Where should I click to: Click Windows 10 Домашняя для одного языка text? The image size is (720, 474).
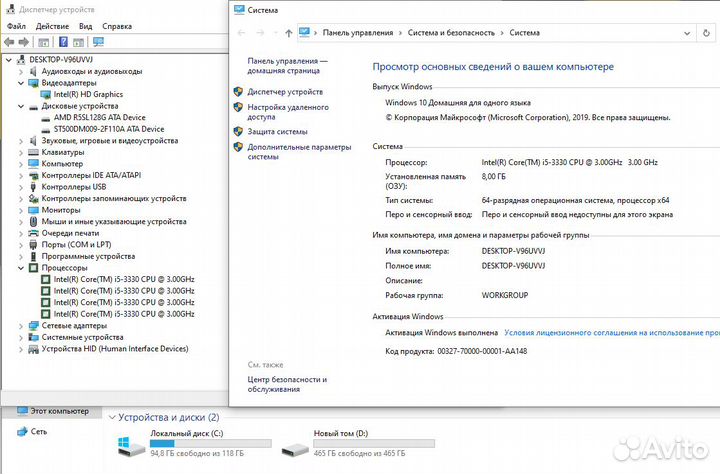pyautogui.click(x=458, y=103)
